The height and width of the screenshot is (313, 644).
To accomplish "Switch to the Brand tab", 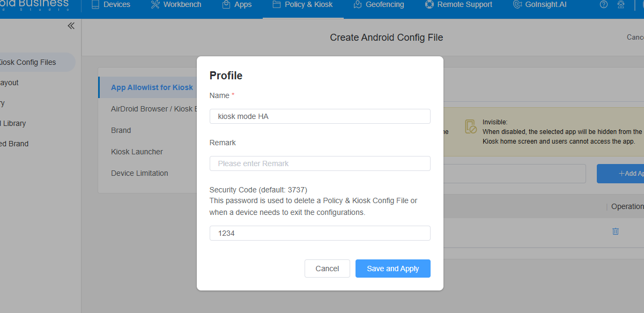I will (121, 130).
